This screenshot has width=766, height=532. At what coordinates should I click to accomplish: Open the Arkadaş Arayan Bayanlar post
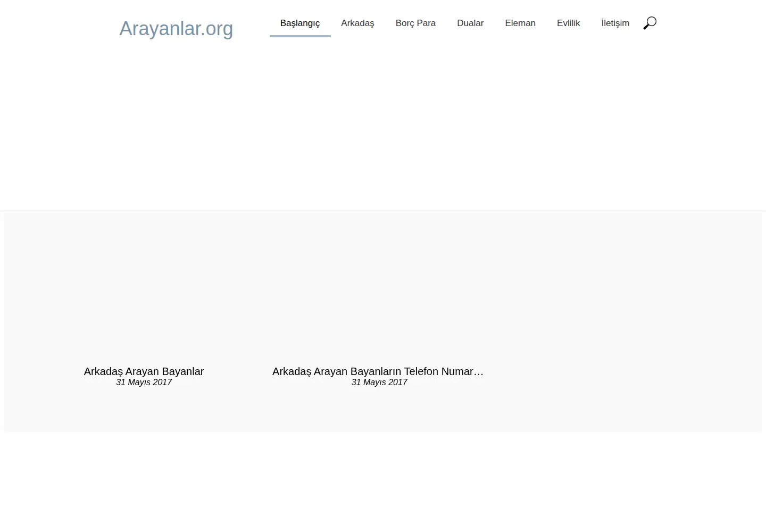coord(144,371)
